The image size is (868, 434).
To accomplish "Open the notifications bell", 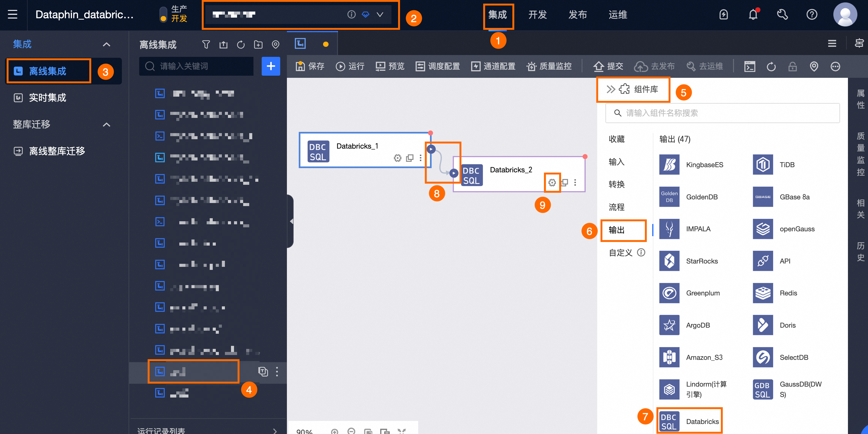I will click(753, 15).
